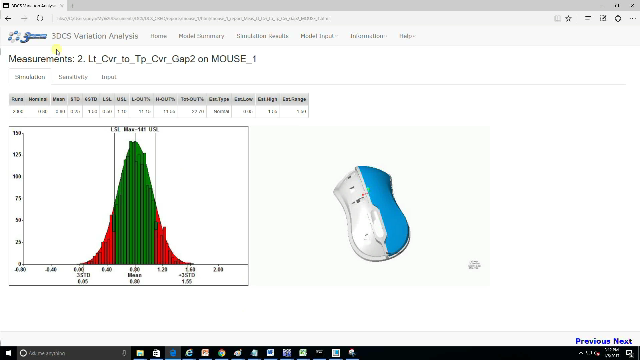The width and height of the screenshot is (640, 360).
Task: Add page to favorites with star icon
Action: click(x=569, y=18)
